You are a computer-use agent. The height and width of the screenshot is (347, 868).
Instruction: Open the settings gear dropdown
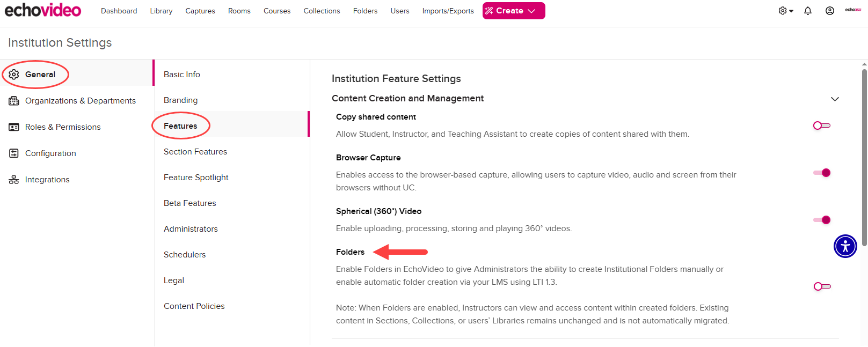coord(785,10)
